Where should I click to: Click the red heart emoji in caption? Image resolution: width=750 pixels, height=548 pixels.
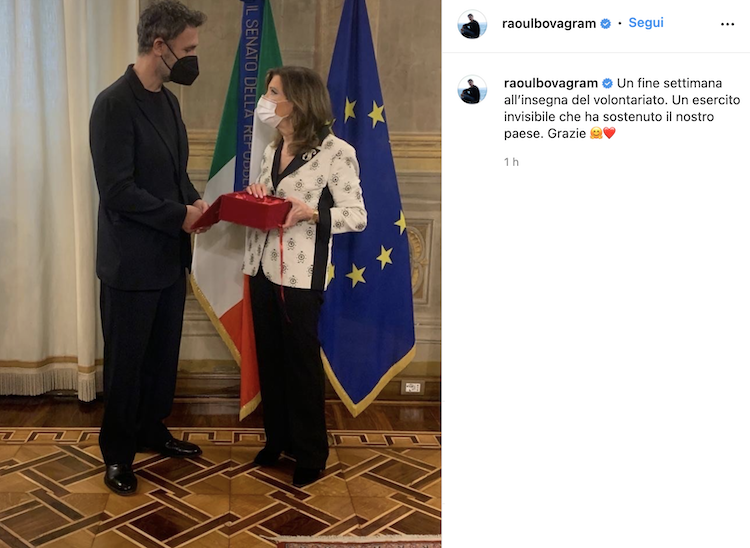coord(609,133)
